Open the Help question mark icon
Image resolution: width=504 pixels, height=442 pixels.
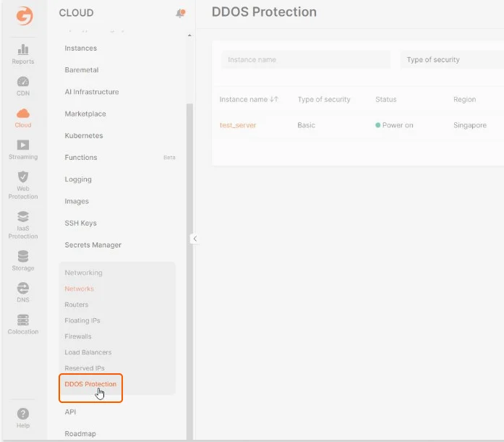tap(23, 414)
